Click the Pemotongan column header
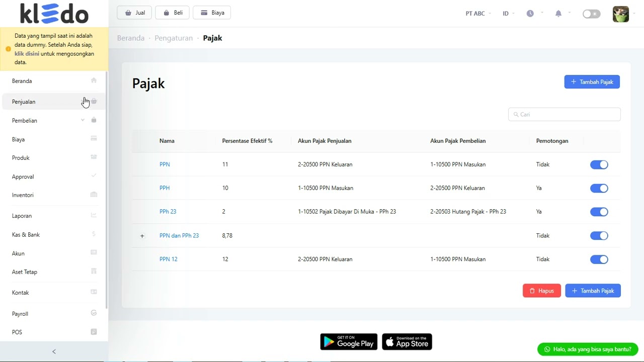The width and height of the screenshot is (644, 362). point(552,141)
